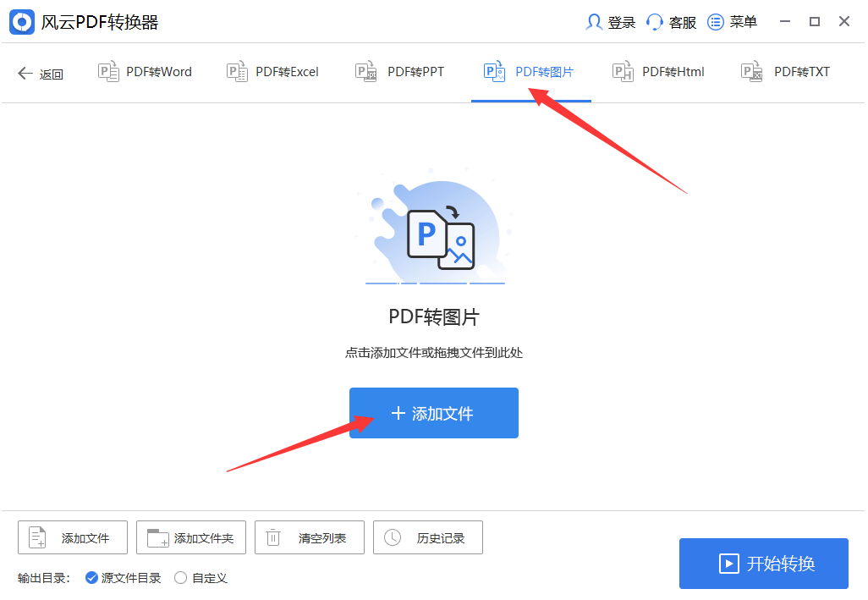The width and height of the screenshot is (868, 600).
Task: Select the PDF转图片 tab
Action: 530,72
